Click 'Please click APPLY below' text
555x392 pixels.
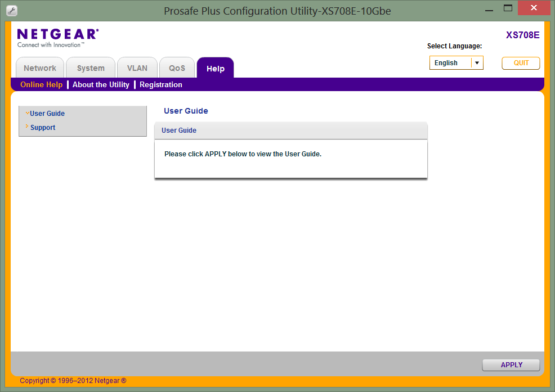[x=243, y=154]
